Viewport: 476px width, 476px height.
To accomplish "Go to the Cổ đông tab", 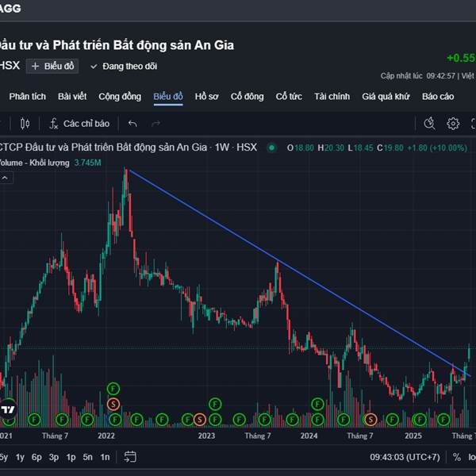I will click(247, 97).
